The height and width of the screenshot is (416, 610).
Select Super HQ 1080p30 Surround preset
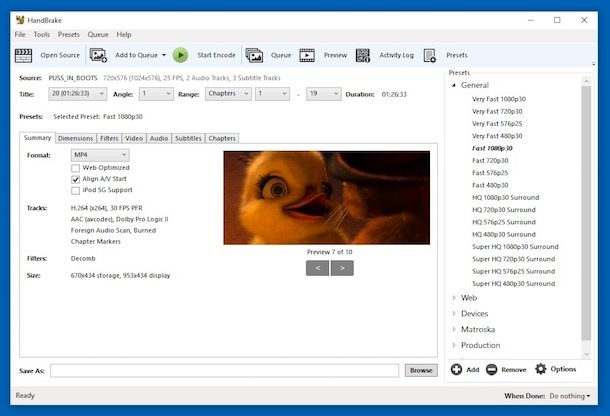point(515,247)
